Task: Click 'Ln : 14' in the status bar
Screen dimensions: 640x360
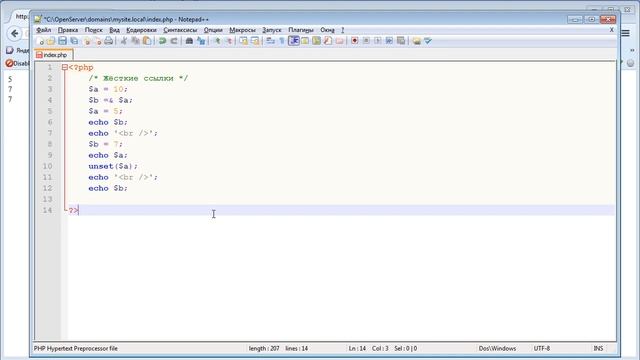Action: point(357,349)
